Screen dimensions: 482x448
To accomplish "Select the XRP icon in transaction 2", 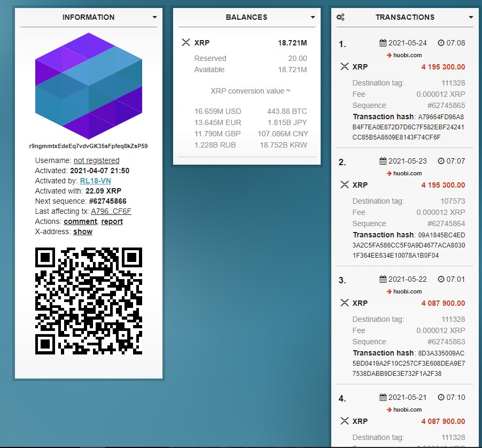I will (344, 184).
